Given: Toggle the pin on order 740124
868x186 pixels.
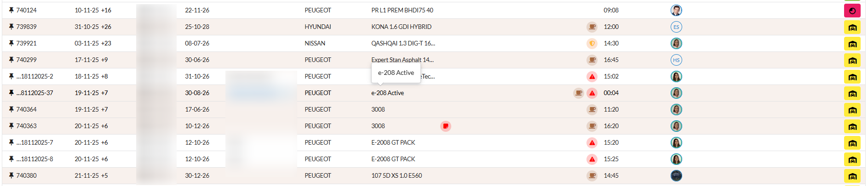Looking at the screenshot, I should (11, 10).
